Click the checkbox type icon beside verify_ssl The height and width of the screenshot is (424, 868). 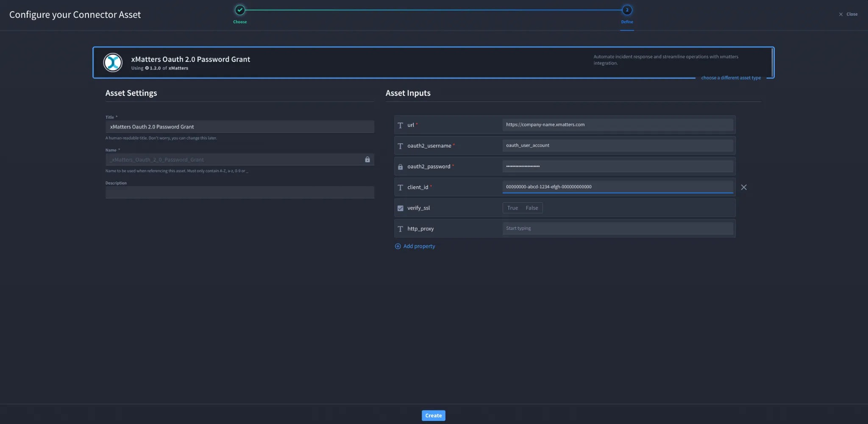(400, 208)
